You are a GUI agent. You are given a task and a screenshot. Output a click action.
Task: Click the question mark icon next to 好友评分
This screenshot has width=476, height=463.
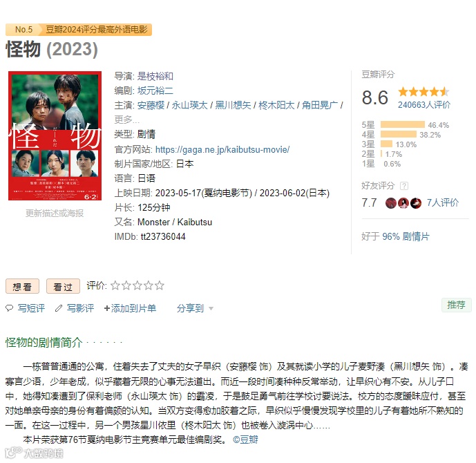click(x=403, y=186)
